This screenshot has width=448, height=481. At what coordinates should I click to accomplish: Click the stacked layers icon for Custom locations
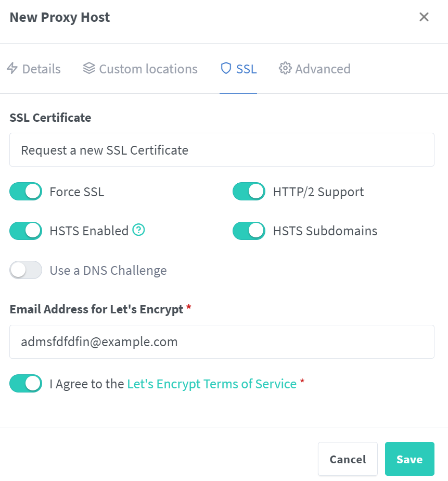click(89, 69)
